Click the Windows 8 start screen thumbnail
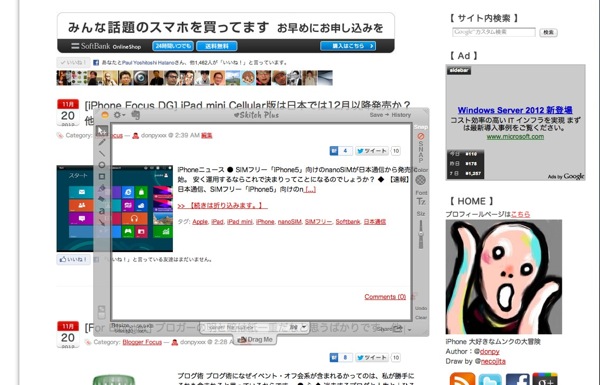Screen dimensions: 600x385 point(114,208)
